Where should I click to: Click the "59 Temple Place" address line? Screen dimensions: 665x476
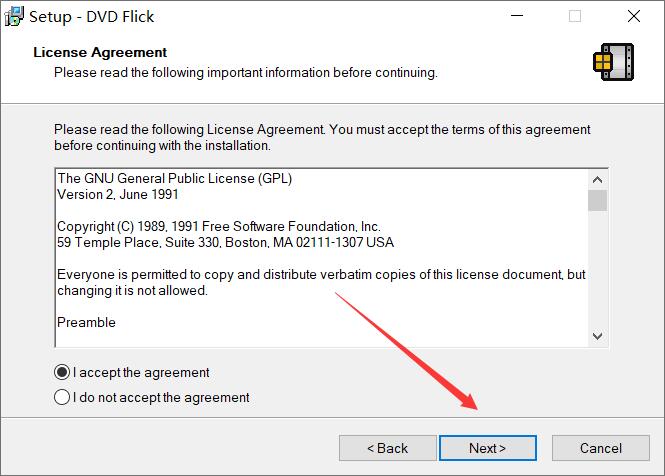pos(226,242)
